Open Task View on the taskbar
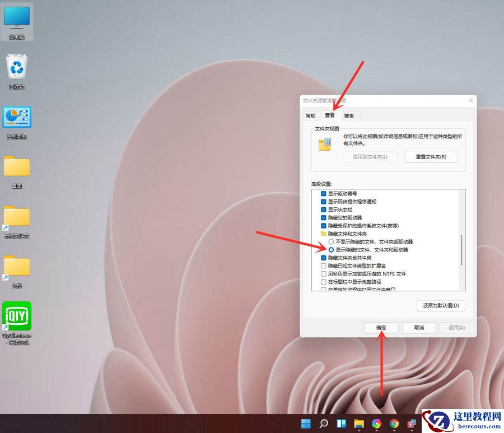504x433 pixels. pyautogui.click(x=342, y=423)
